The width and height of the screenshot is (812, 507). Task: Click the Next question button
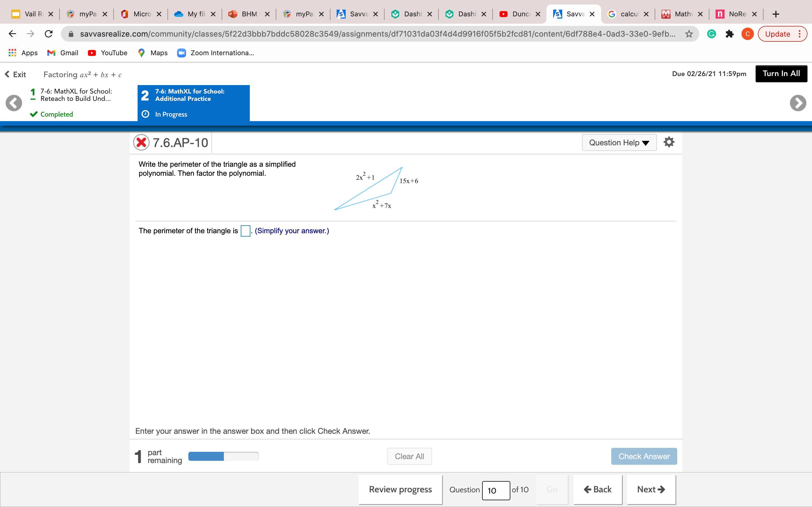coord(651,489)
